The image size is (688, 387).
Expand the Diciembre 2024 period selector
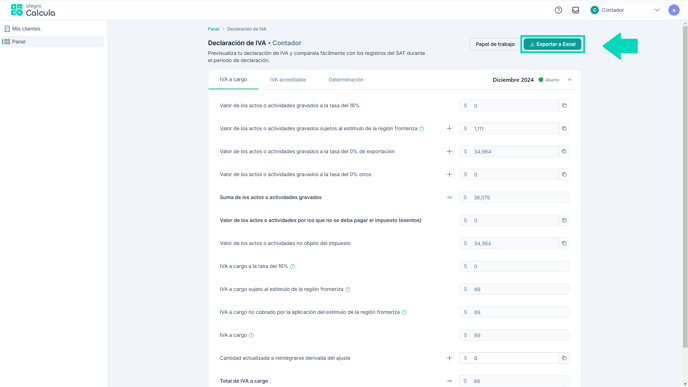570,80
